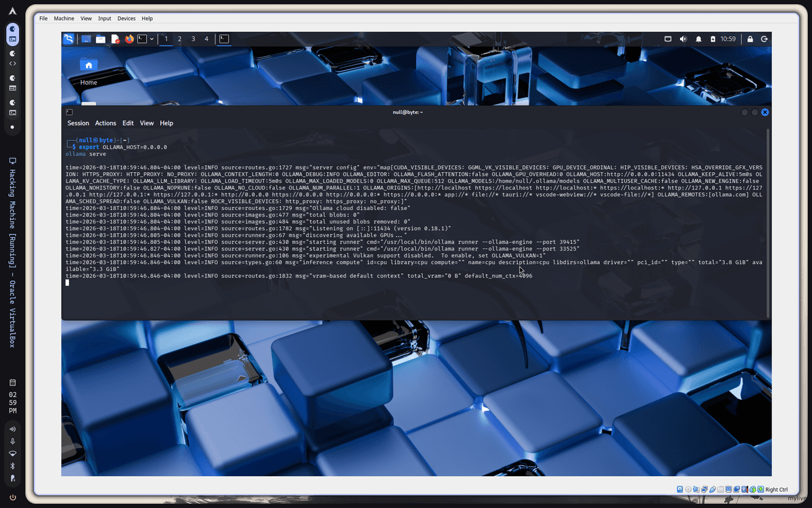Click the VirtualBox recording status icon
This screenshot has height=508, width=812.
pos(736,489)
